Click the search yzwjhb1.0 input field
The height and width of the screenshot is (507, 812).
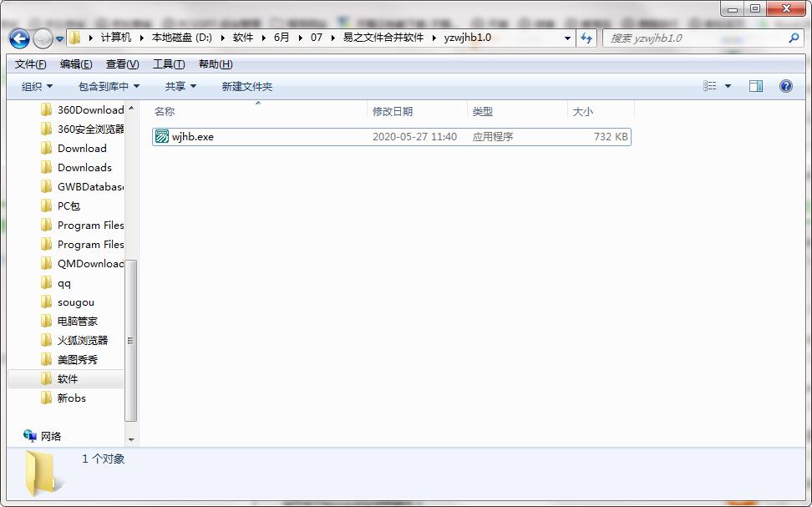693,38
